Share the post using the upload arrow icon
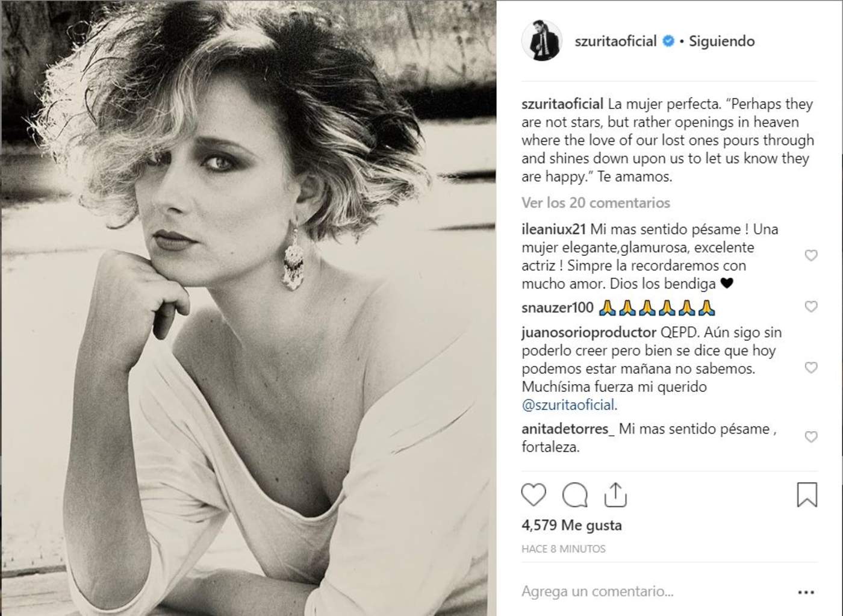843x616 pixels. (x=615, y=495)
